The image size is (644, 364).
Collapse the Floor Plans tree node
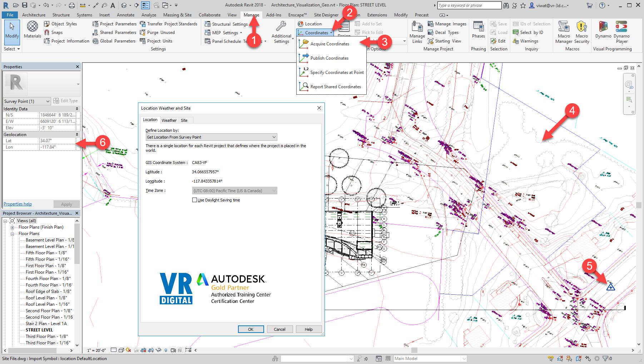tap(12, 234)
